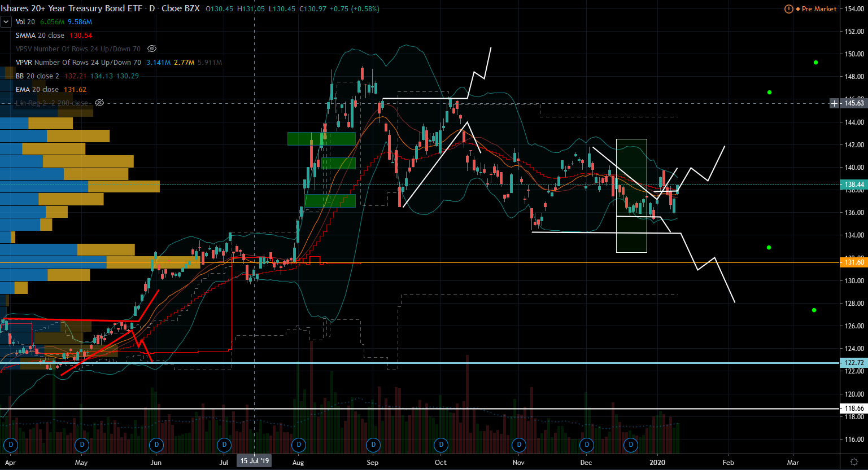Image resolution: width=868 pixels, height=470 pixels.
Task: Click the dividend marker above Apr
Action: pos(11,445)
